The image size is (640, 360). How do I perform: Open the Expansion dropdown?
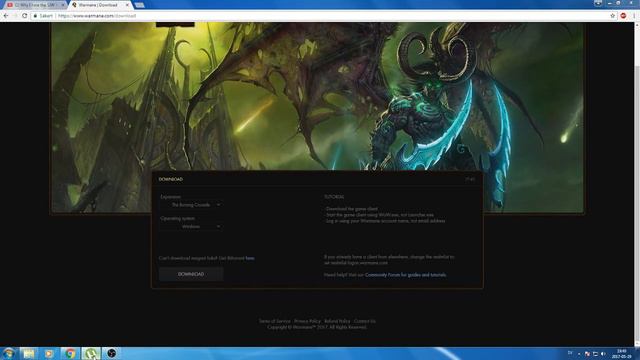coord(191,205)
